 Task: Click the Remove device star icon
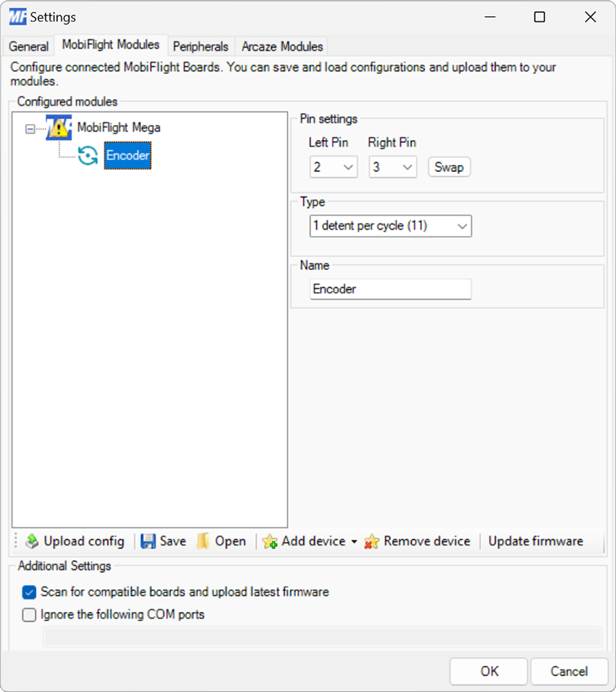[x=373, y=541]
